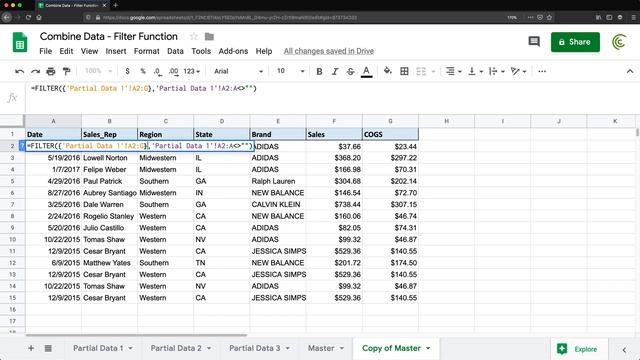This screenshot has height=360, width=640.
Task: Open the font size dropdown
Action: (x=291, y=71)
